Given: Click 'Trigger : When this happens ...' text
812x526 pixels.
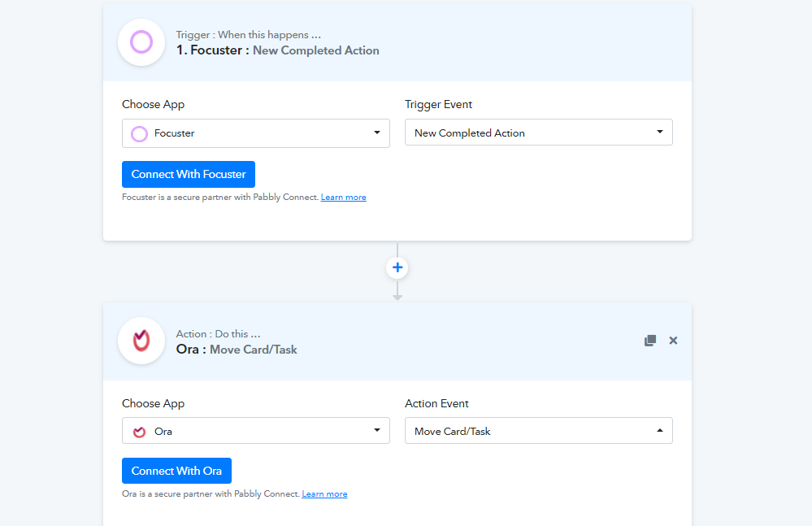Looking at the screenshot, I should pos(249,35).
